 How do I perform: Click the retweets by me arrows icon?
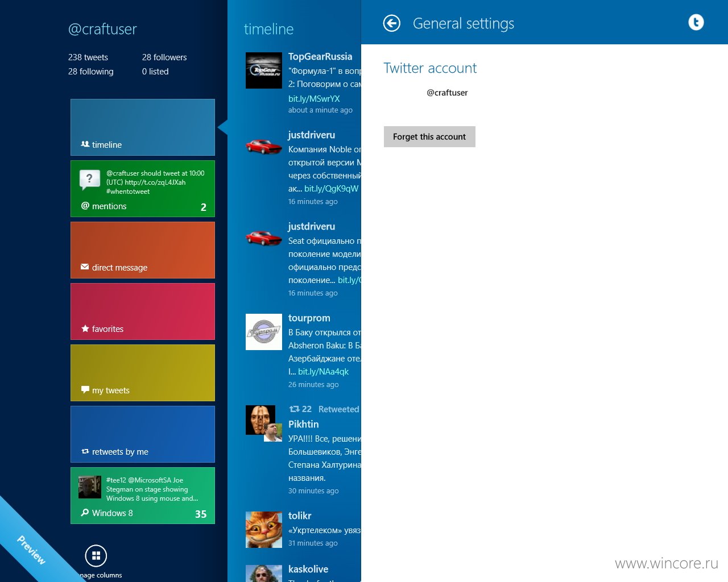(85, 451)
